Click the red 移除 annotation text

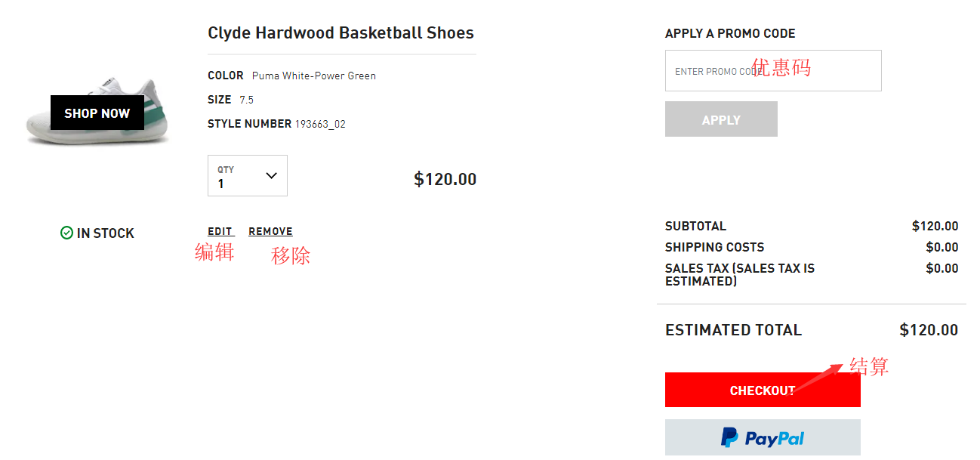click(x=291, y=255)
